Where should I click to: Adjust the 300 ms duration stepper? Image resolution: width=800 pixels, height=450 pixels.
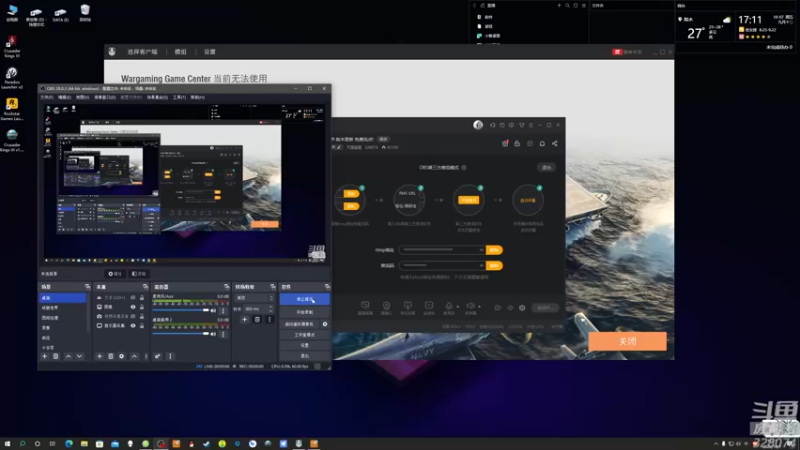(x=270, y=309)
